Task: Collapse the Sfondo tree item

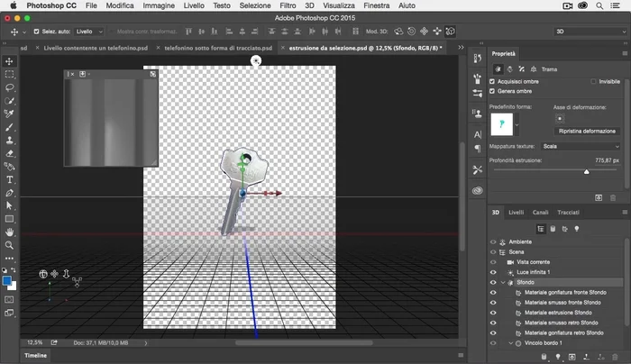Action: (503, 282)
